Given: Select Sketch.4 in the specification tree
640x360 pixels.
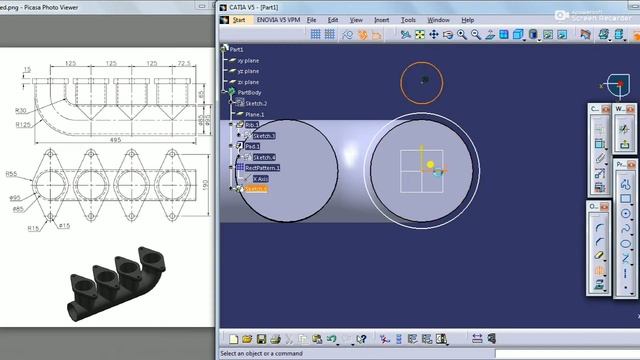Looking at the screenshot, I should (x=264, y=157).
